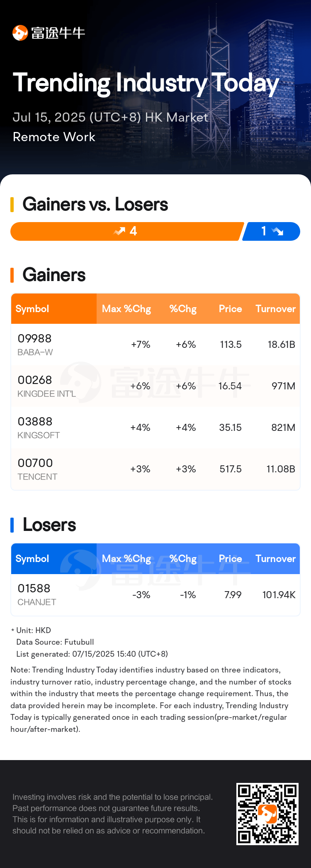Click the Trending Industry Today title
Screen dimensions: 311x868
click(x=146, y=83)
